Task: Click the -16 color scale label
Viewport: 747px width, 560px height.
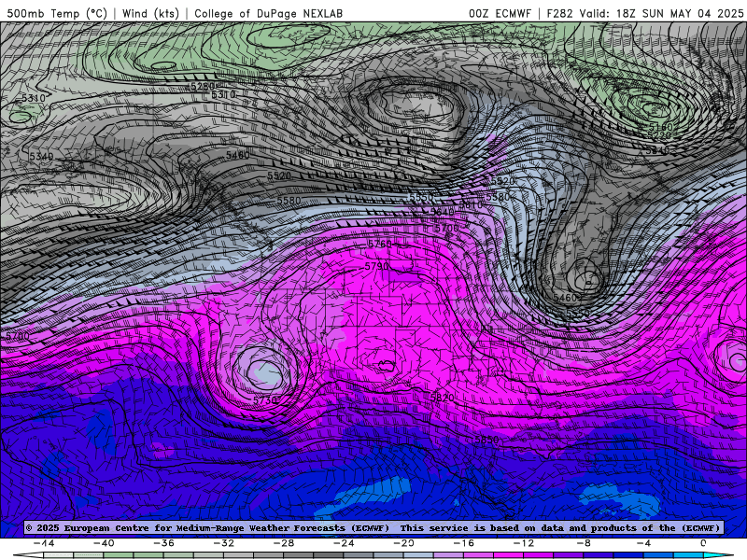Action: (x=464, y=543)
